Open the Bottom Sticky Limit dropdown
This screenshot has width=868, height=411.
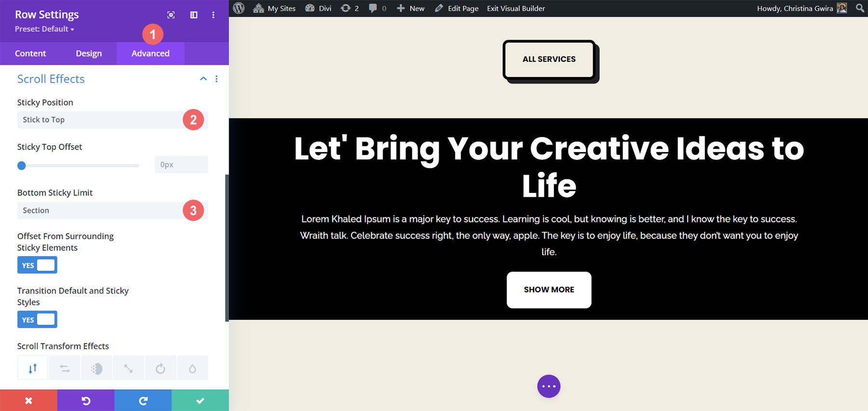[x=113, y=210]
